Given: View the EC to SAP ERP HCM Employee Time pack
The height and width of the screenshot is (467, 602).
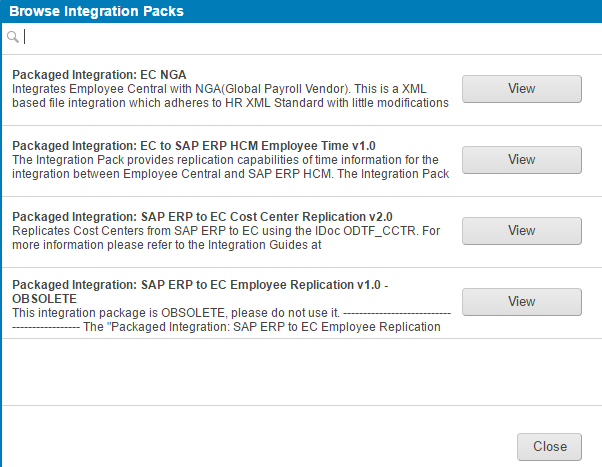Looking at the screenshot, I should point(521,160).
